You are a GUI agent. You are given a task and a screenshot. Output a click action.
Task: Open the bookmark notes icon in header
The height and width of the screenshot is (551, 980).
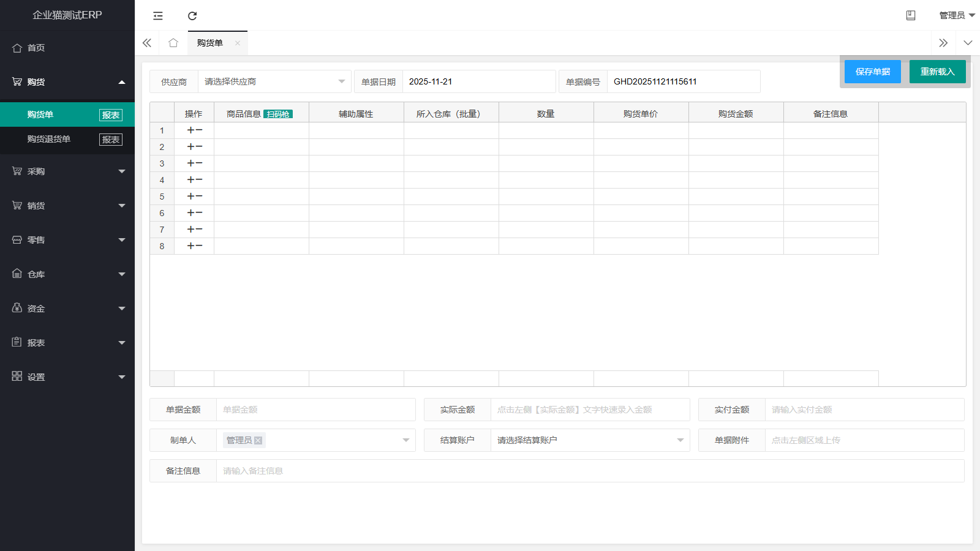coord(911,15)
